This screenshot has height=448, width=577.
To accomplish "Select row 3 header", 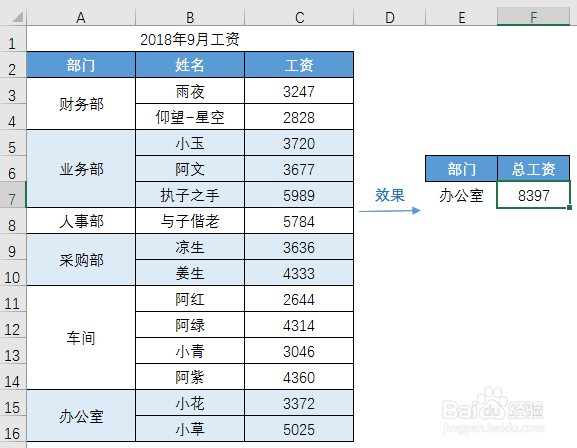I will coord(13,91).
